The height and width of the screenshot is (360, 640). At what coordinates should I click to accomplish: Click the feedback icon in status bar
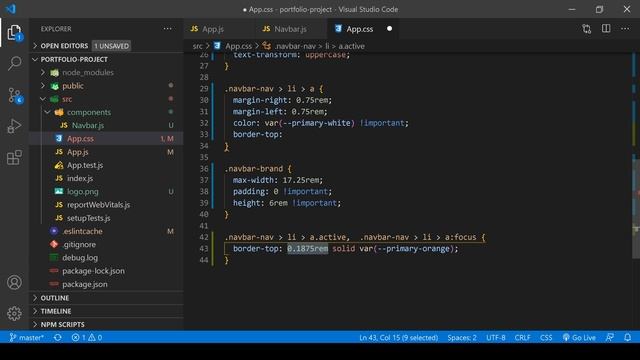[610, 338]
